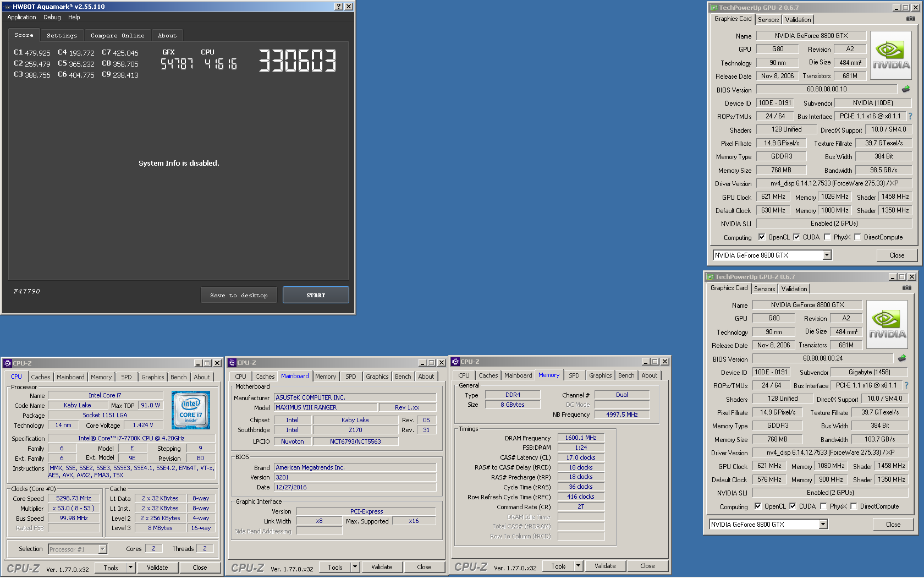Switch to About tab in Aquamark
Viewport: 924px width, 578px height.
(167, 35)
